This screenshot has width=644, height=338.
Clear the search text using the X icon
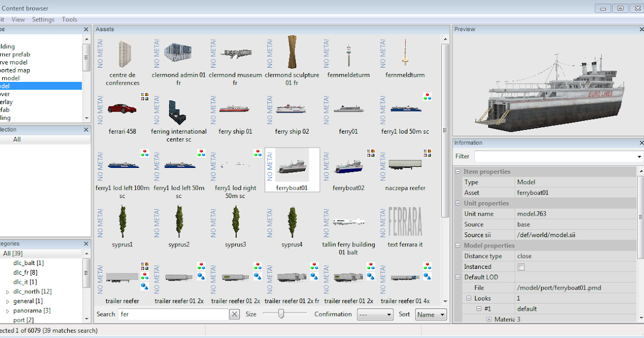click(234, 314)
